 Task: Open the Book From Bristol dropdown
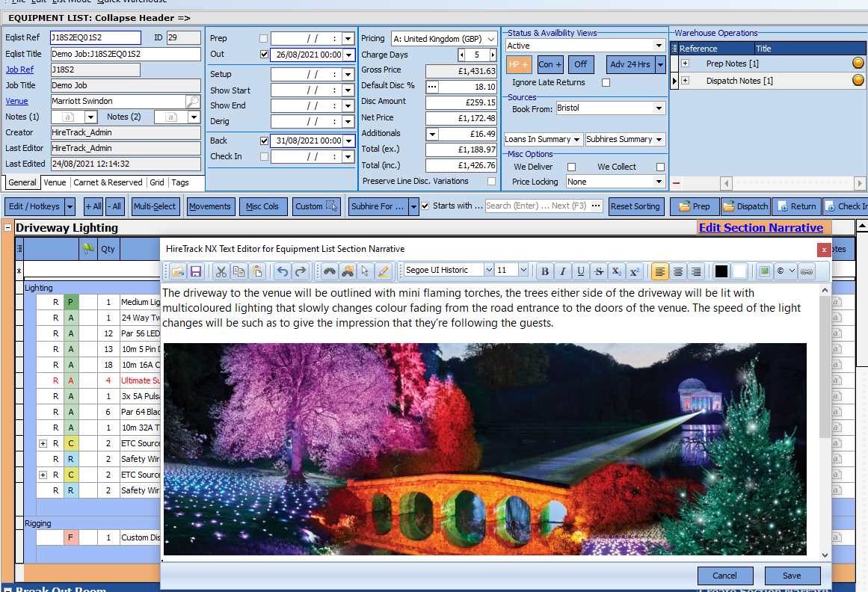point(659,108)
